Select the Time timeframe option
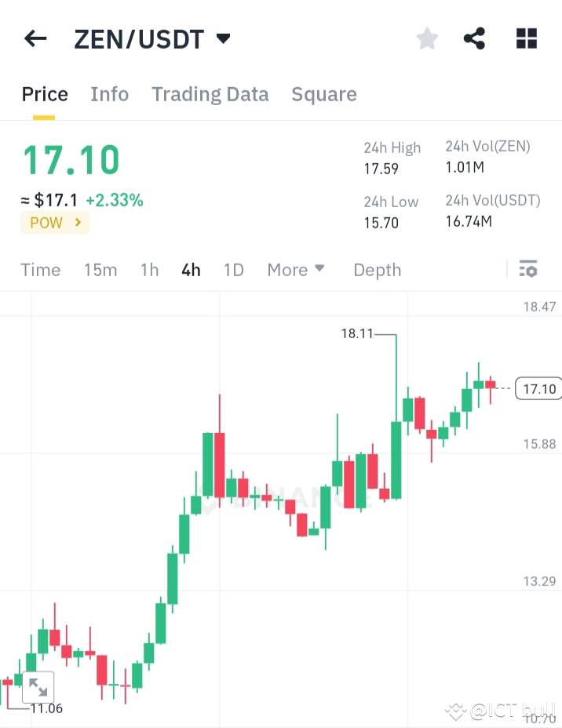The height and width of the screenshot is (728, 562). [40, 269]
